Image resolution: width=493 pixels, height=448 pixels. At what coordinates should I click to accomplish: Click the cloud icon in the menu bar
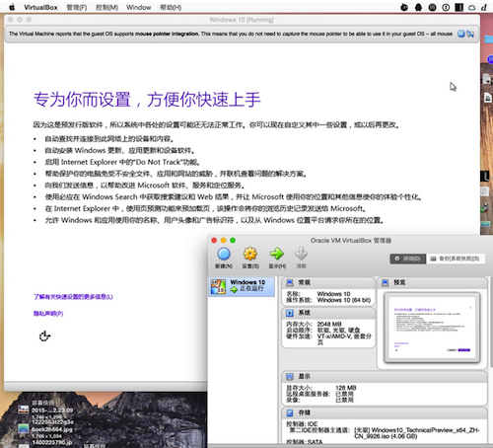tap(472, 7)
